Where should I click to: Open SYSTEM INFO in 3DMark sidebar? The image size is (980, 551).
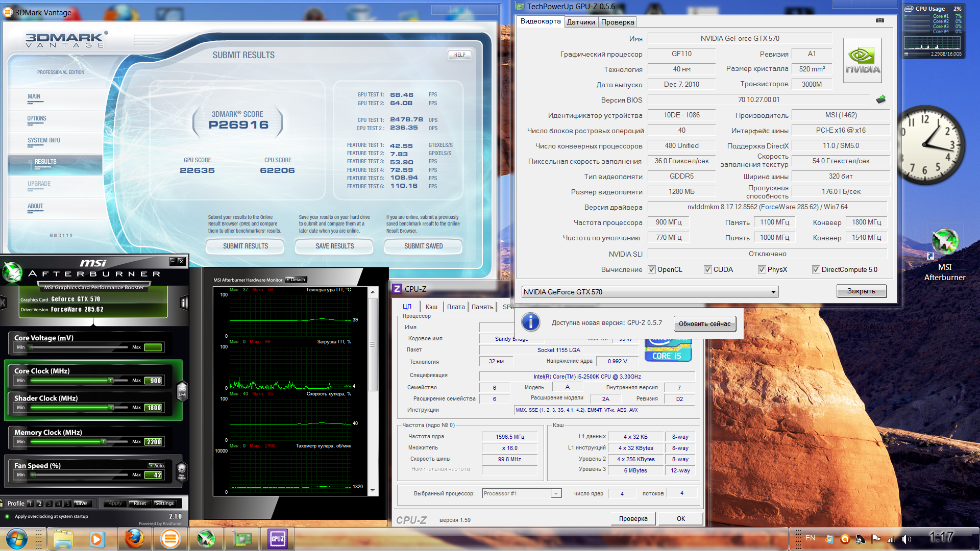[44, 140]
